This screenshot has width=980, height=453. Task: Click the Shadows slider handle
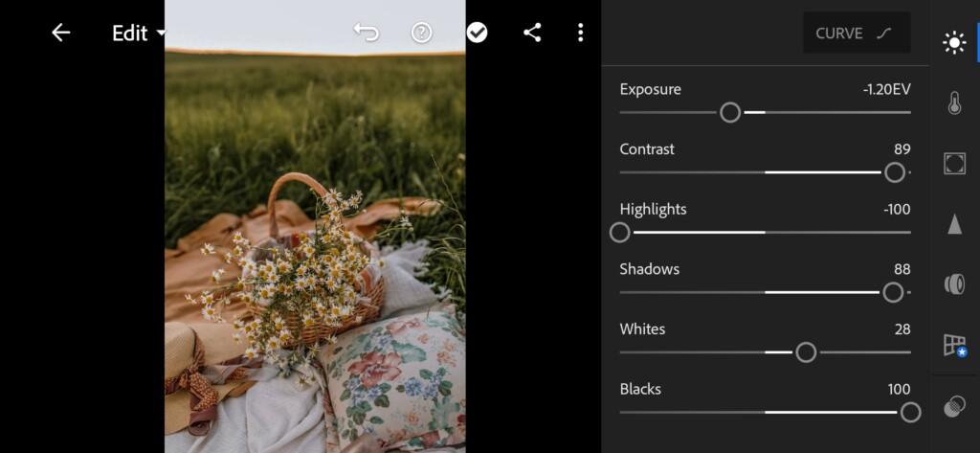(x=893, y=292)
